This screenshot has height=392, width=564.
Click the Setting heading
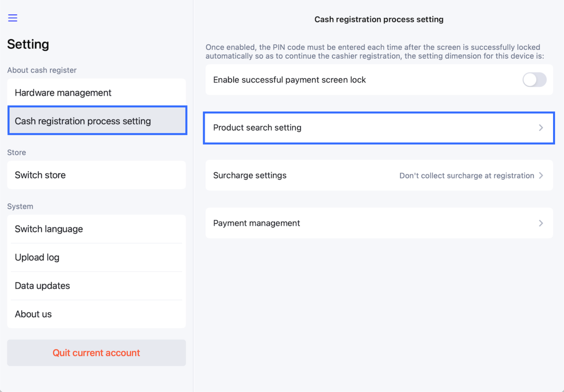(x=28, y=44)
